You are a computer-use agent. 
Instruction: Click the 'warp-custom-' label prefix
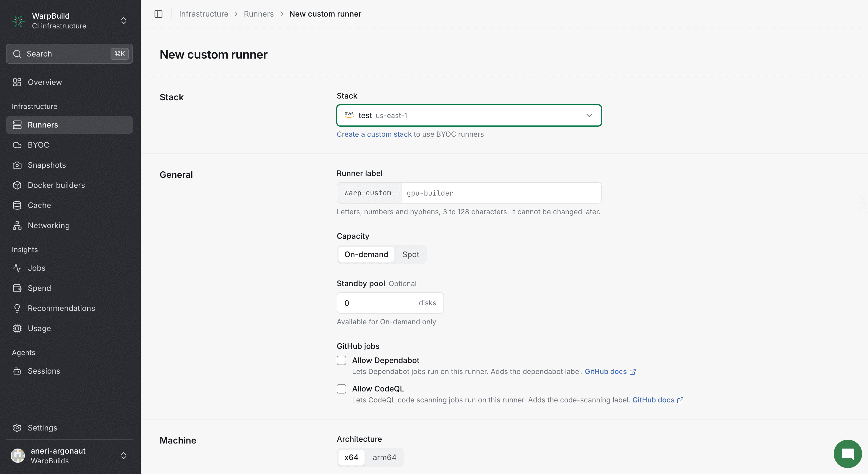click(x=370, y=193)
